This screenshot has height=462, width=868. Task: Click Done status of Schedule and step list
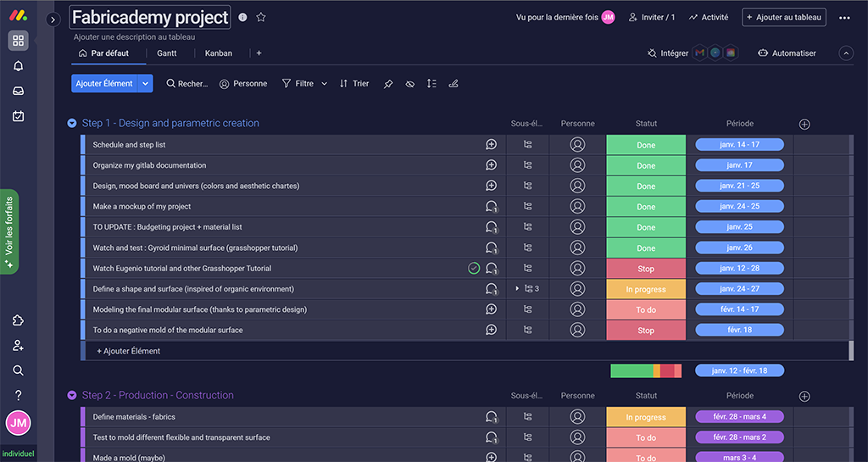tap(646, 145)
